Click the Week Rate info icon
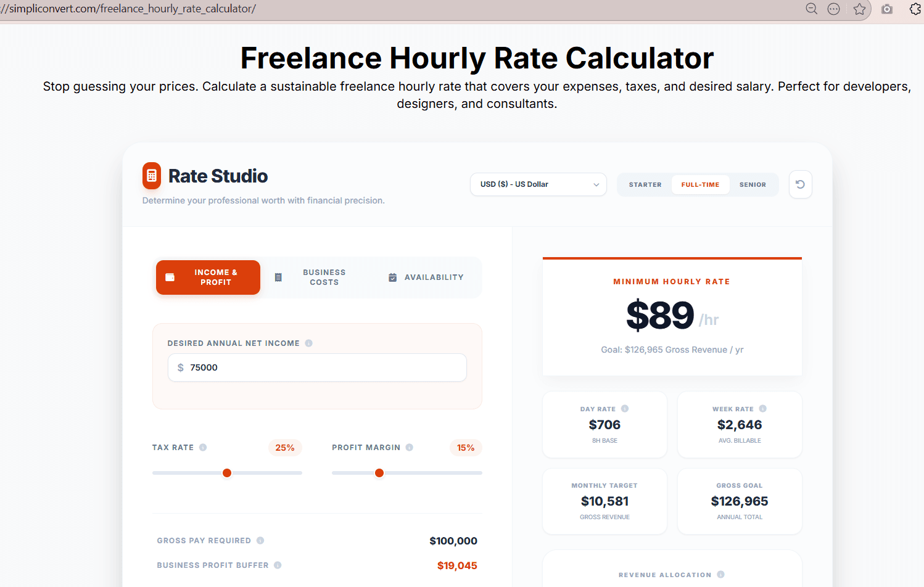Image resolution: width=924 pixels, height=587 pixels. 763,409
